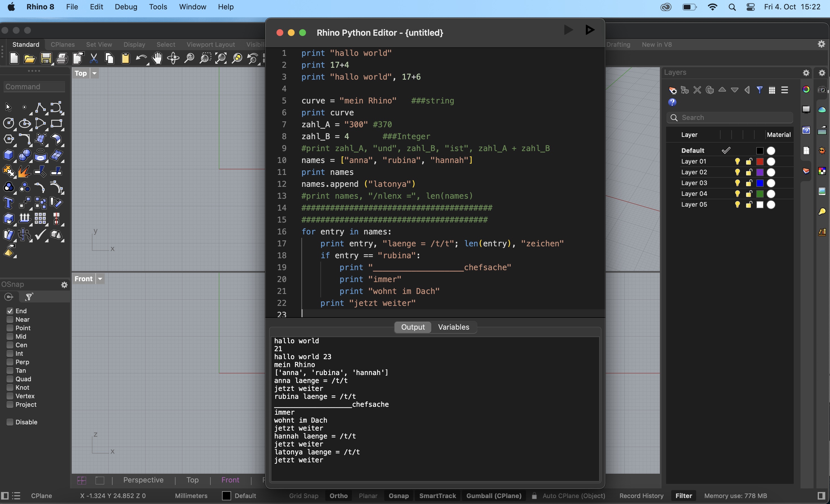The height and width of the screenshot is (504, 830).
Task: Open the layer filter funnel icon
Action: tap(760, 90)
